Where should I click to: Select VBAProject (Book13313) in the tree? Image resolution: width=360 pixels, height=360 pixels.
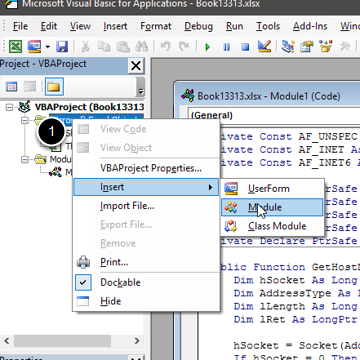click(89, 107)
